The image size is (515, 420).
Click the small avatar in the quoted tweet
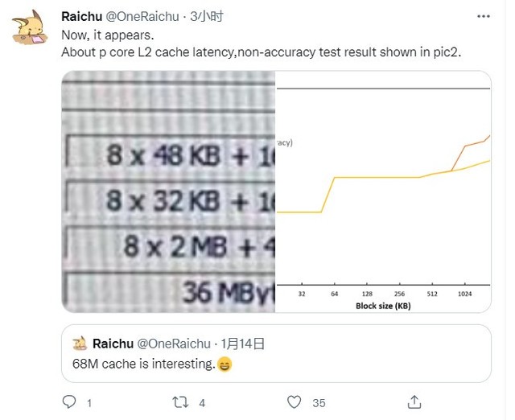click(79, 344)
